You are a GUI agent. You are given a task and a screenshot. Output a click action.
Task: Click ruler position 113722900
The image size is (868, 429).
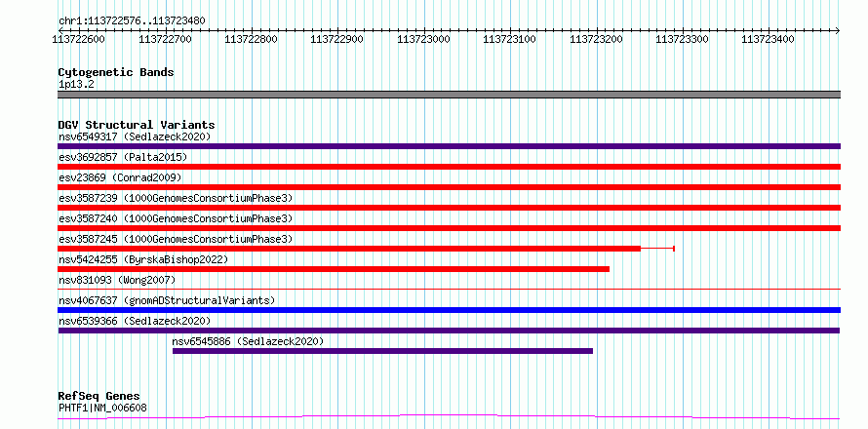point(337,39)
